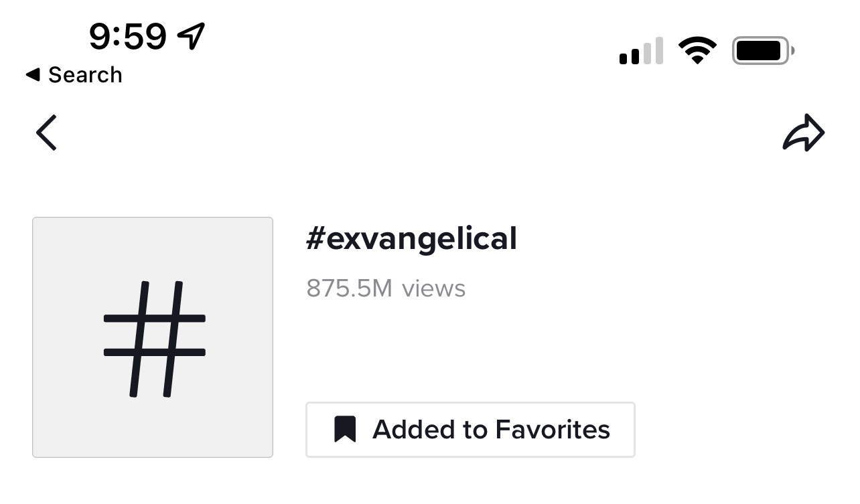Click the large # symbol in the thumbnail
The width and height of the screenshot is (860, 504).
[x=155, y=338]
